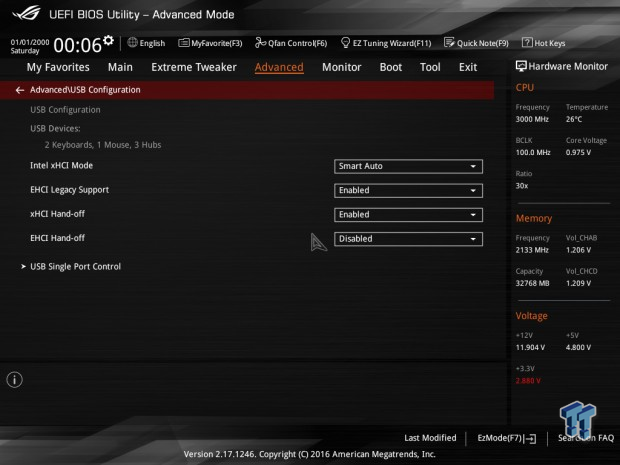Switch to My Favorites tab

pos(58,67)
